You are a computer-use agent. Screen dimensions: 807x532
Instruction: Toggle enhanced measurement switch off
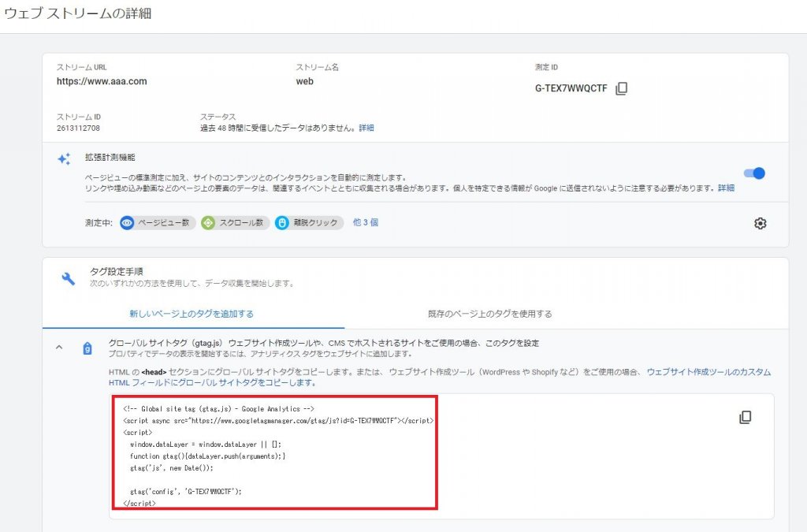[754, 173]
